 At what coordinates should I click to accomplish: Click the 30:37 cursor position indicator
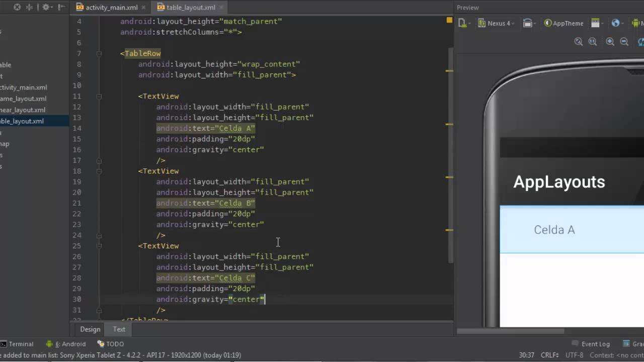(527, 355)
